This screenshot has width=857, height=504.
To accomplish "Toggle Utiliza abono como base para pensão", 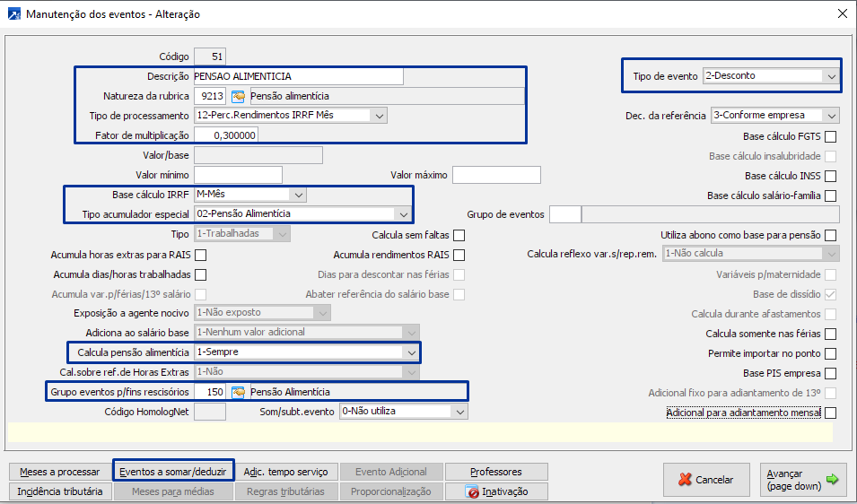I will pyautogui.click(x=830, y=235).
